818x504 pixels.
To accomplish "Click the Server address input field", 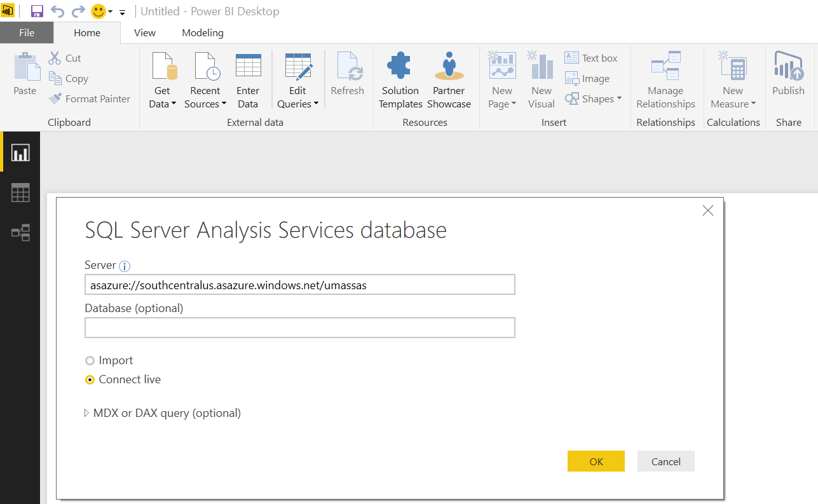I will (299, 285).
